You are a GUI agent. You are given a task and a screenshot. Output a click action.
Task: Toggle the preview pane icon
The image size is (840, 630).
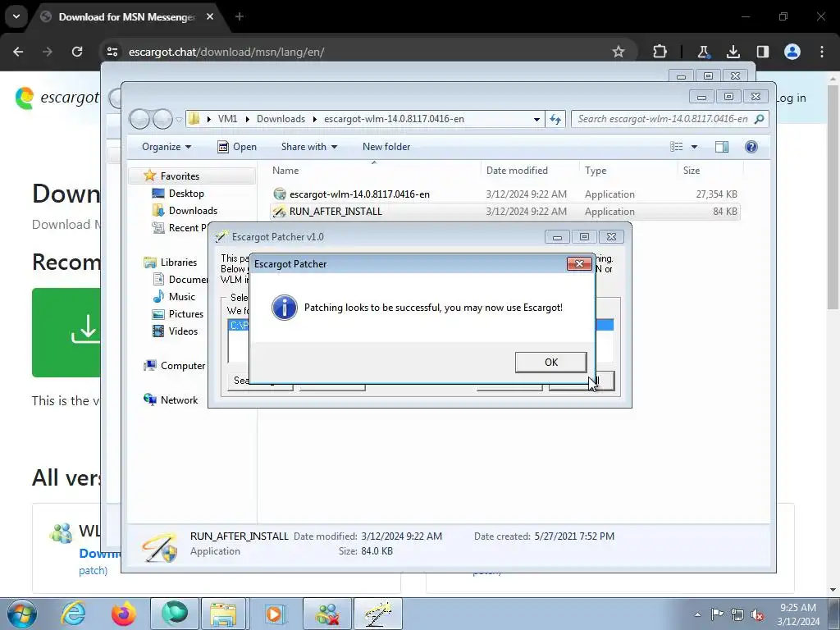(x=722, y=147)
